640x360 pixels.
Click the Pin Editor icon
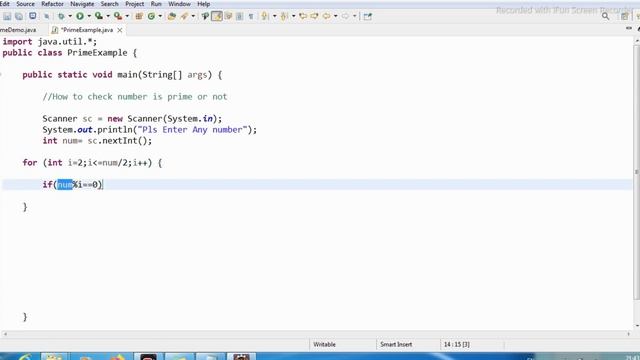click(368, 16)
